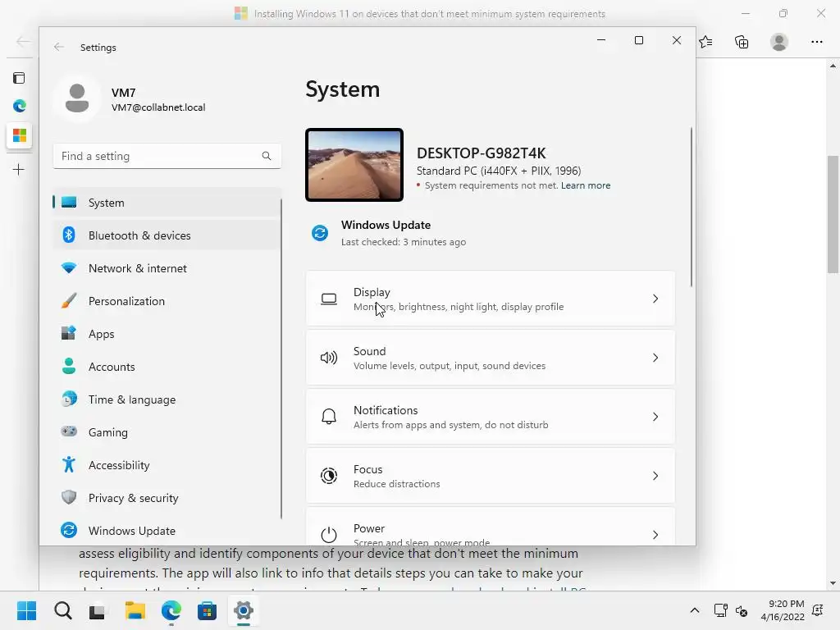Open the Display settings row
The width and height of the screenshot is (840, 630).
pyautogui.click(x=491, y=299)
